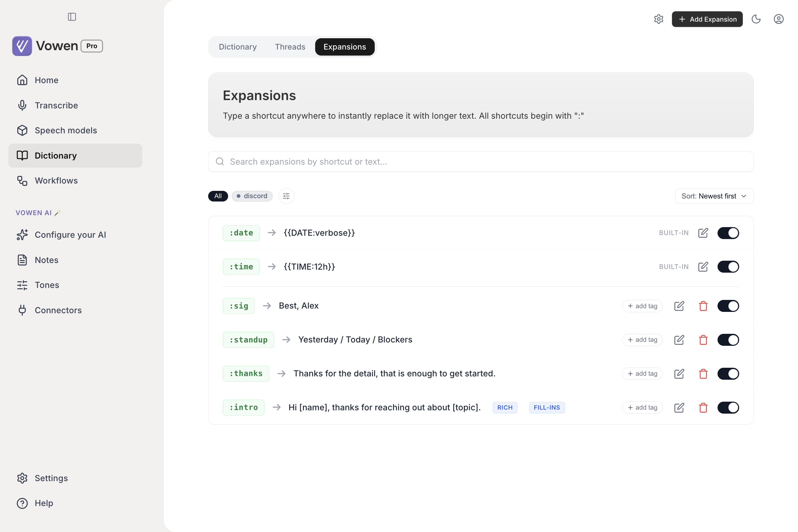
Task: Filter by the discord tag
Action: (x=252, y=196)
